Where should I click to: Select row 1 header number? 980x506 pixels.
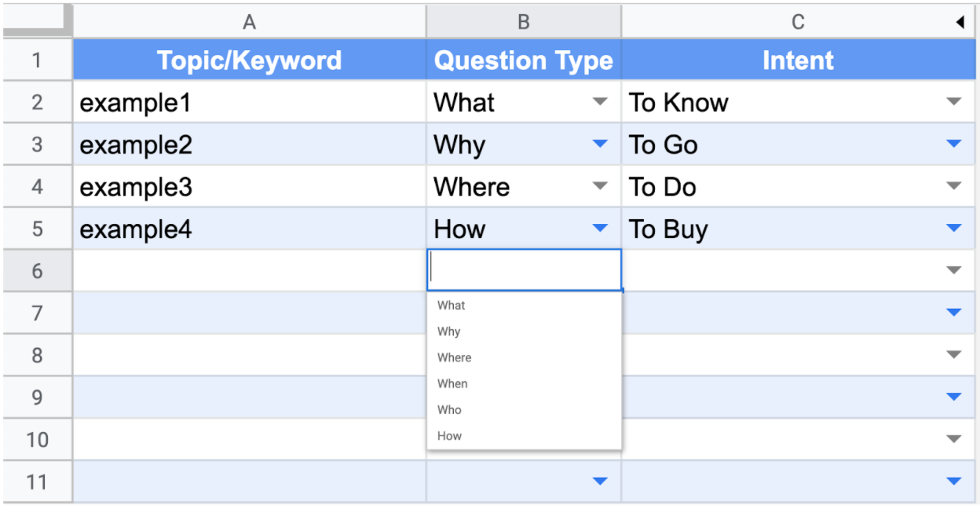click(x=37, y=60)
